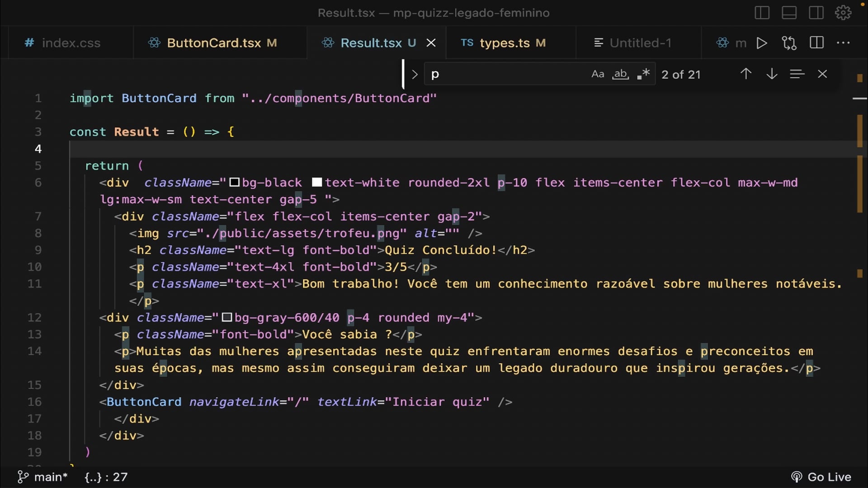Split the editor to the right

[x=816, y=43]
